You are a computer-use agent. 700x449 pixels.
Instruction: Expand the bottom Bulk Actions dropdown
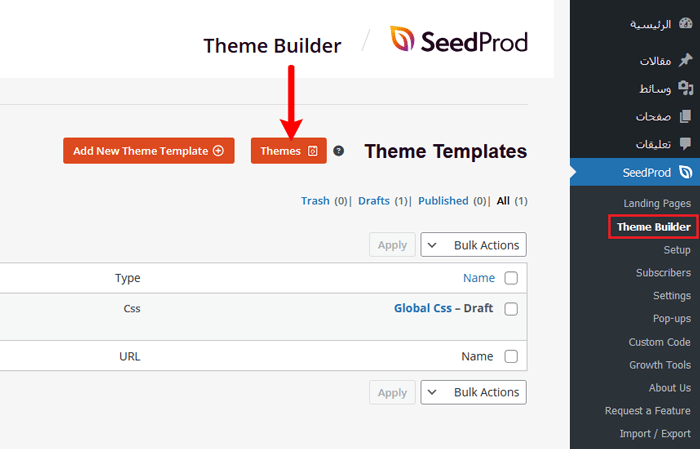click(x=473, y=393)
